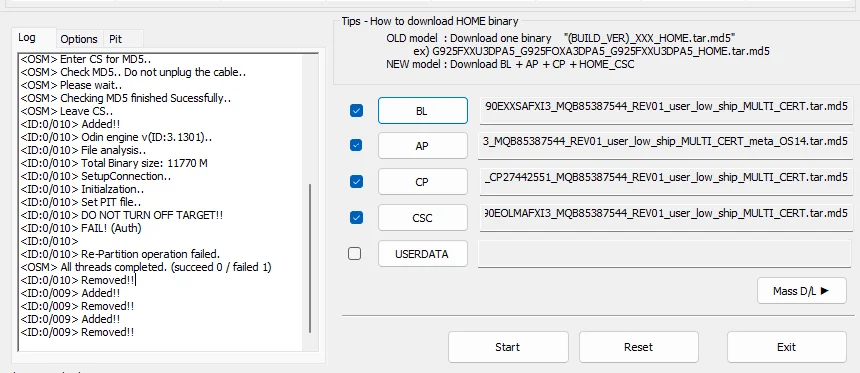
Task: Click 'Check MD5.. Do not unplug' line
Action: [133, 72]
